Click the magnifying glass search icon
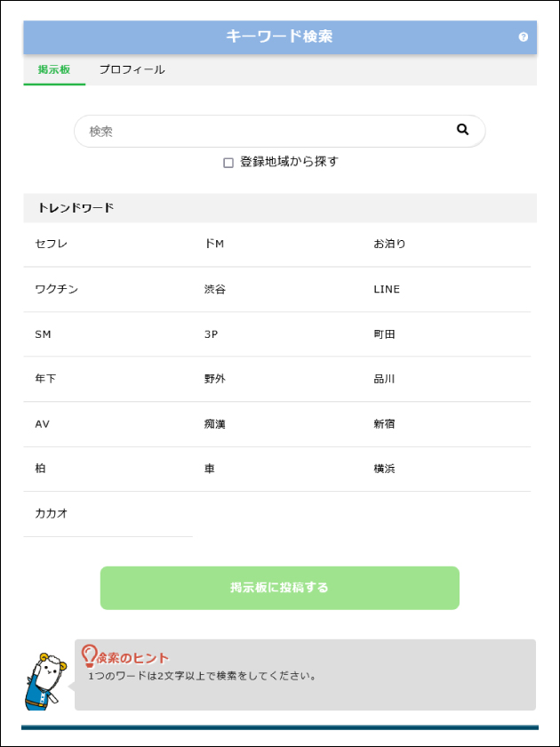 point(462,130)
